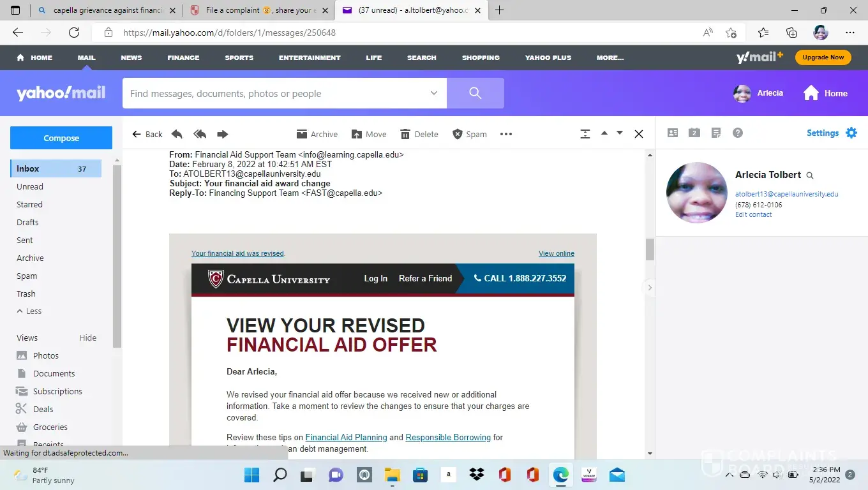
Task: Add this page to favorites with the star icon
Action: 731,33
